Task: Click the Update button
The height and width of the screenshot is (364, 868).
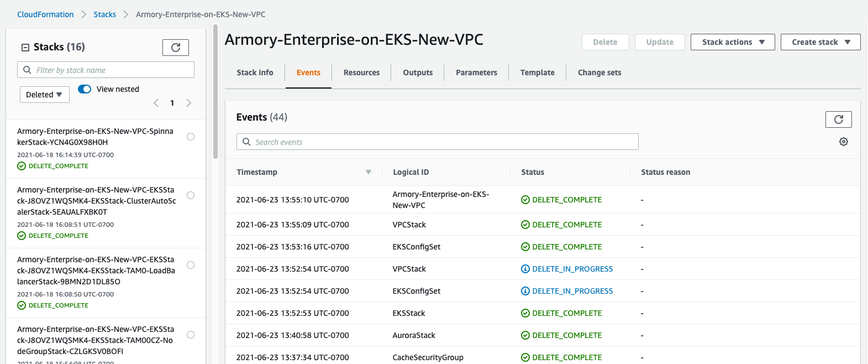Action: [x=660, y=42]
